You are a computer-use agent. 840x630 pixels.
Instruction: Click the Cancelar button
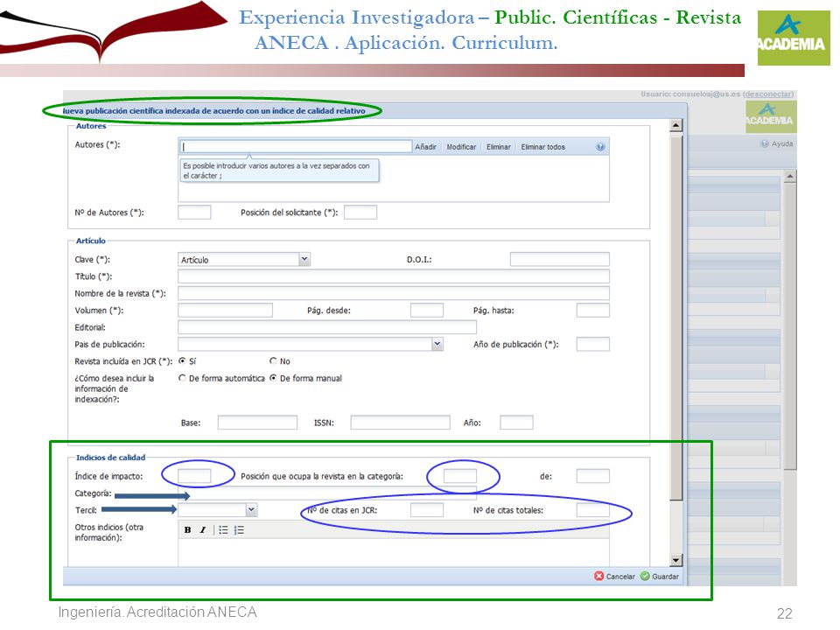click(614, 577)
